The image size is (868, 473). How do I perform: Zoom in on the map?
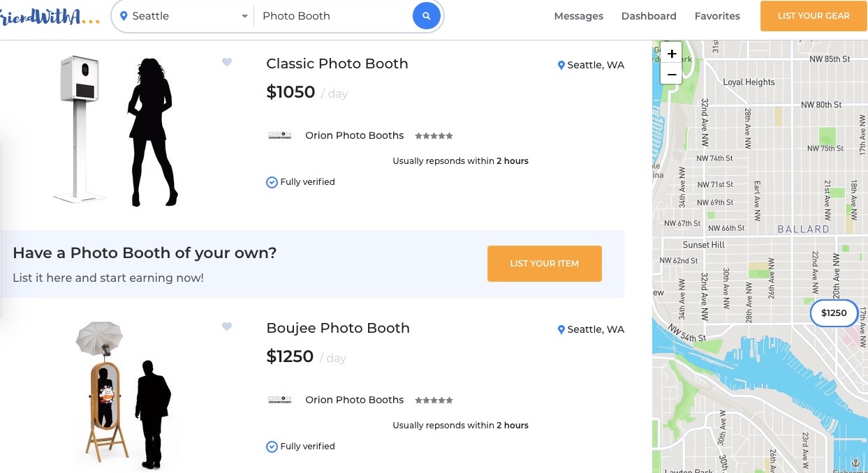pos(671,54)
